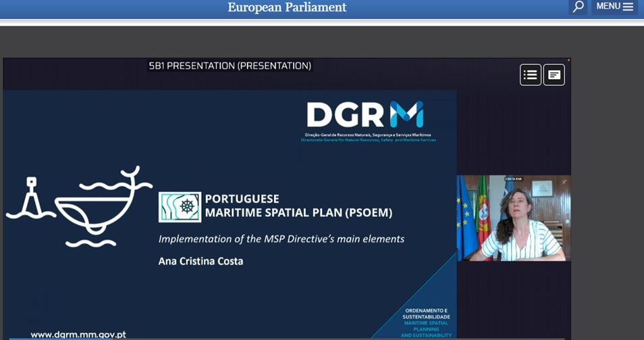
Task: Click the 'Ana Cristina Costa' presenter name
Action: coord(201,261)
